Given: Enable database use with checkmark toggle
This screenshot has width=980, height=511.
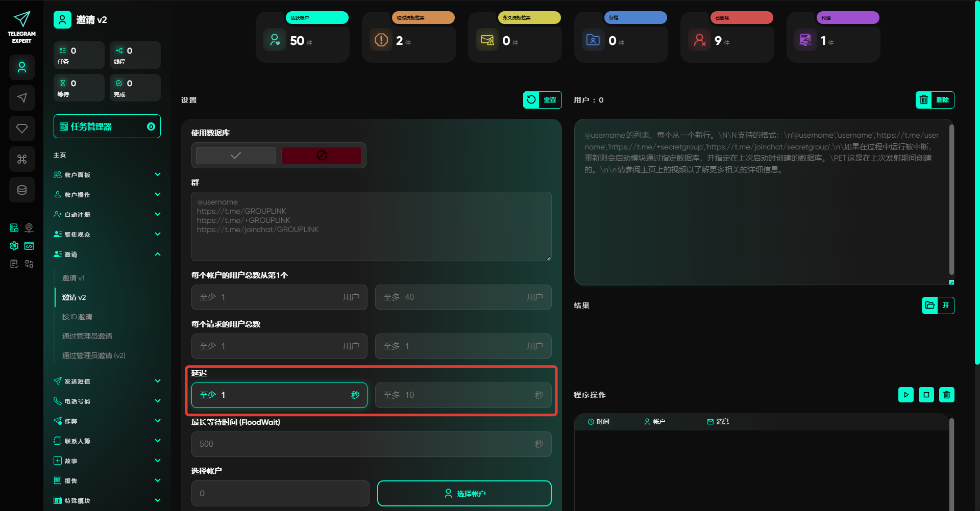Looking at the screenshot, I should click(x=236, y=156).
